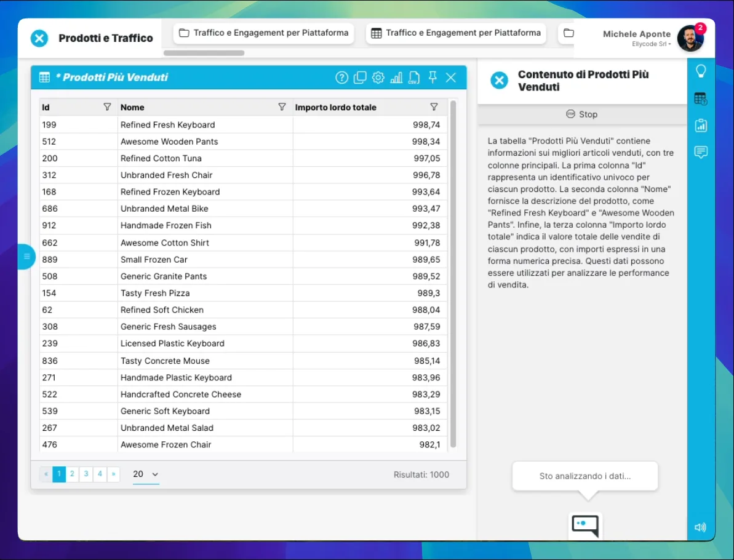This screenshot has width=734, height=560.
Task: Sort by Importo lordo totale header
Action: (336, 107)
